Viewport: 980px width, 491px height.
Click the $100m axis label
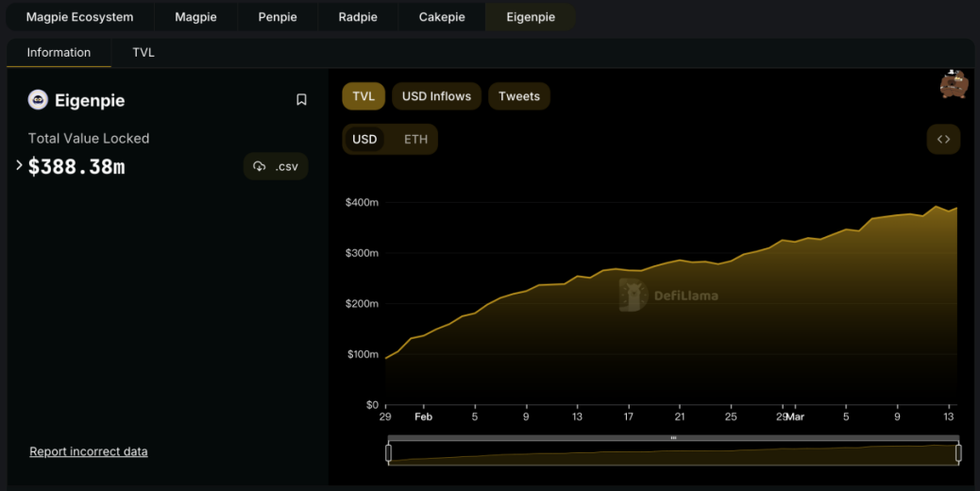(363, 354)
